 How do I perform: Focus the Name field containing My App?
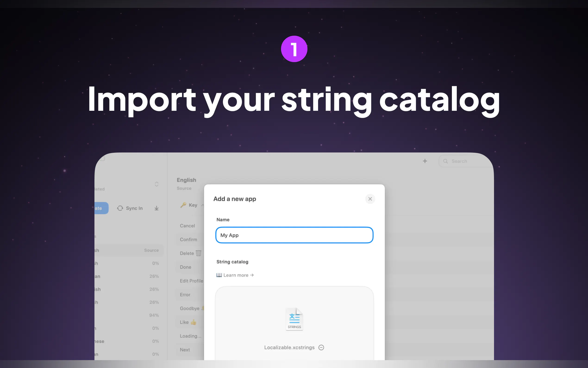294,235
